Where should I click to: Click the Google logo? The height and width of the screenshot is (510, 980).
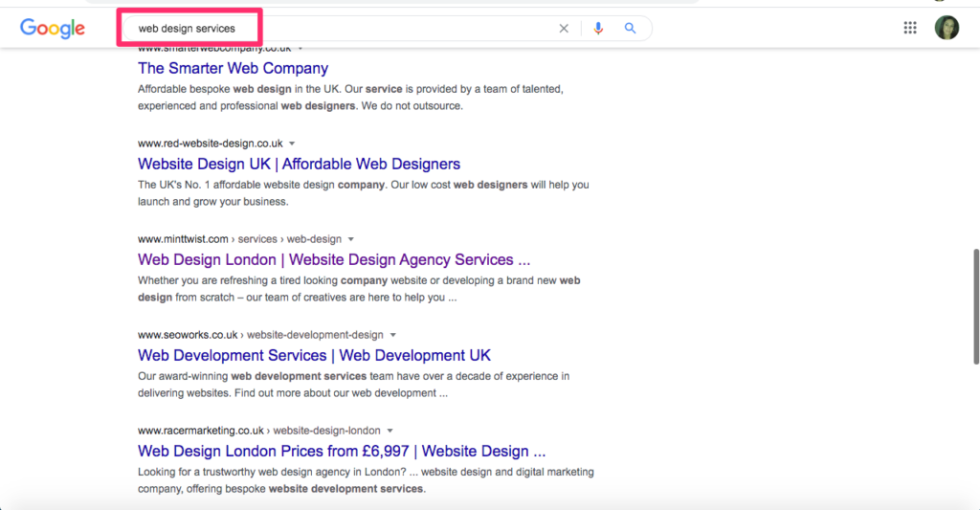53,28
